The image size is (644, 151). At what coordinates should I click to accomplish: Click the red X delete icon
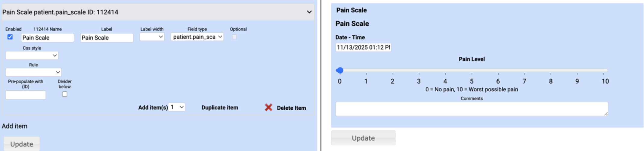[x=268, y=107]
